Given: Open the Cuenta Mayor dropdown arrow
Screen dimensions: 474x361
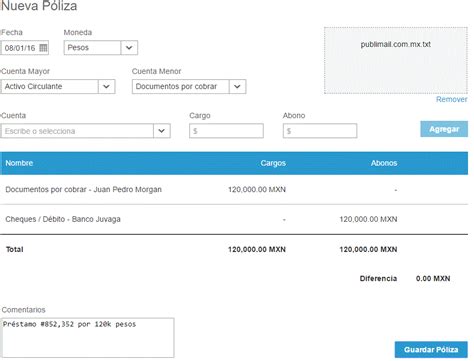Looking at the screenshot, I should [106, 86].
